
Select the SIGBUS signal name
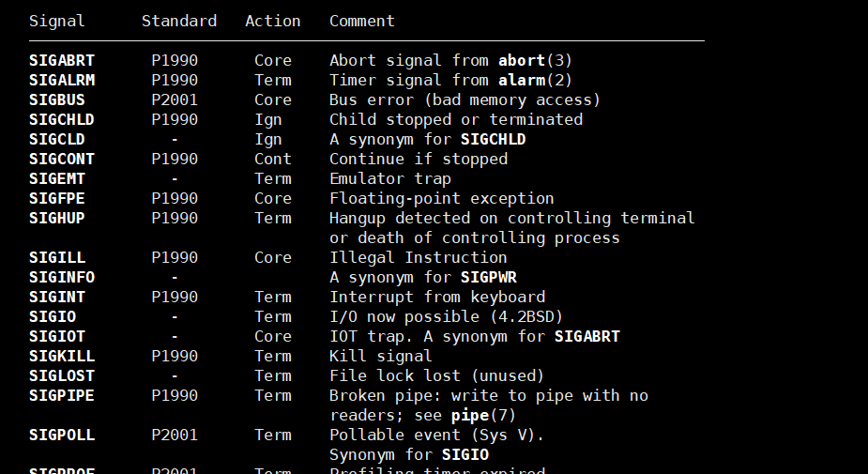coord(57,99)
